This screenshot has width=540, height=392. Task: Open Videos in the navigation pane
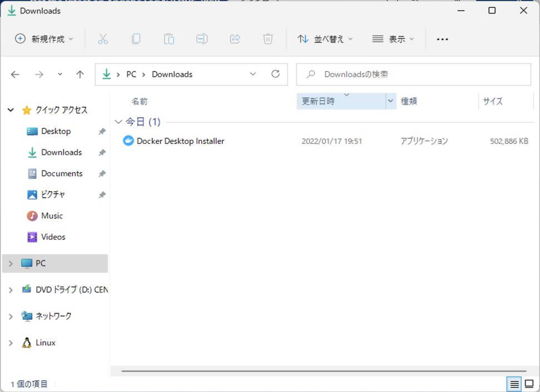click(x=53, y=237)
